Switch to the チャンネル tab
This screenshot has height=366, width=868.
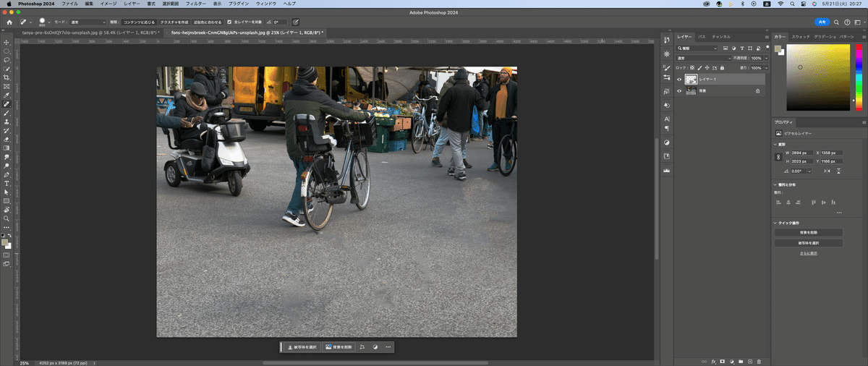coord(721,36)
